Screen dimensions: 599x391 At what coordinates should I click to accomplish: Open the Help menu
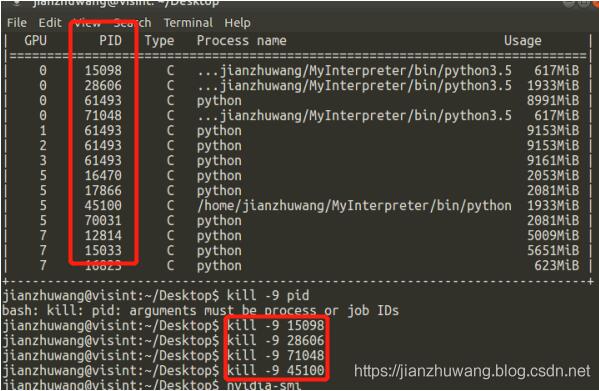238,23
